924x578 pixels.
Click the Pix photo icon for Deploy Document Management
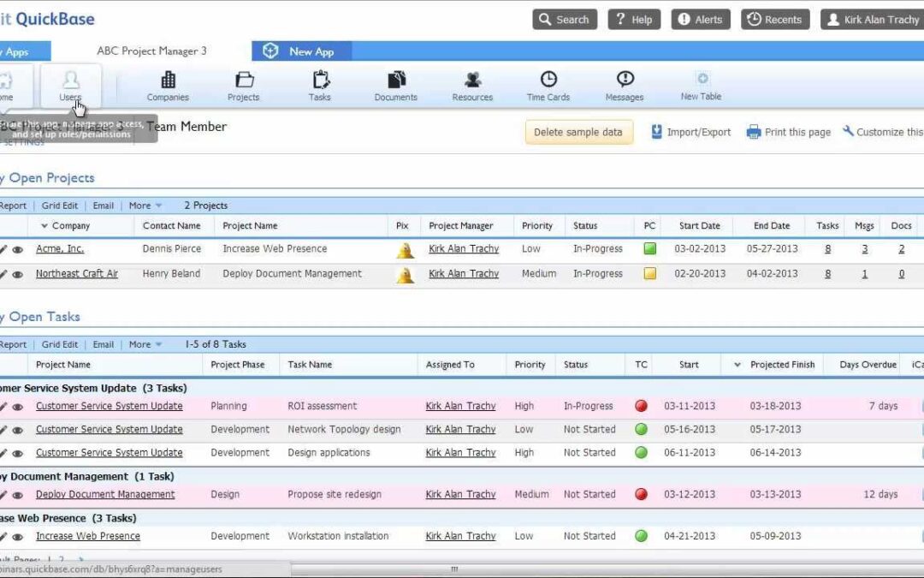[405, 275]
